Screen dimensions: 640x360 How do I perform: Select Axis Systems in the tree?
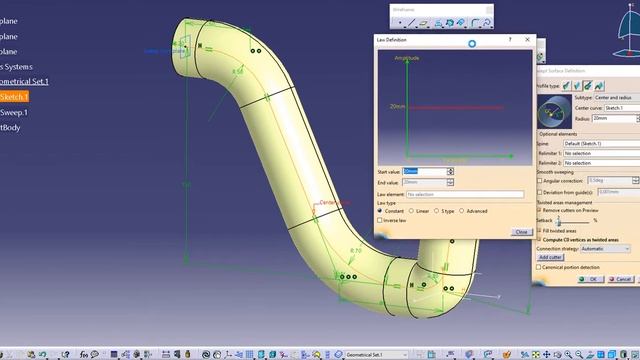(16, 67)
